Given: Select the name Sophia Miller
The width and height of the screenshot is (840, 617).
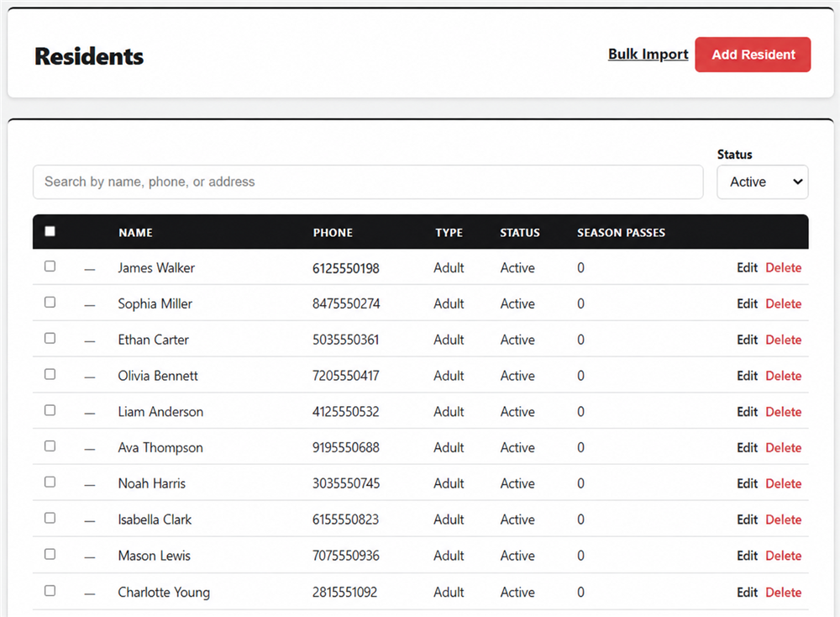Looking at the screenshot, I should (155, 303).
